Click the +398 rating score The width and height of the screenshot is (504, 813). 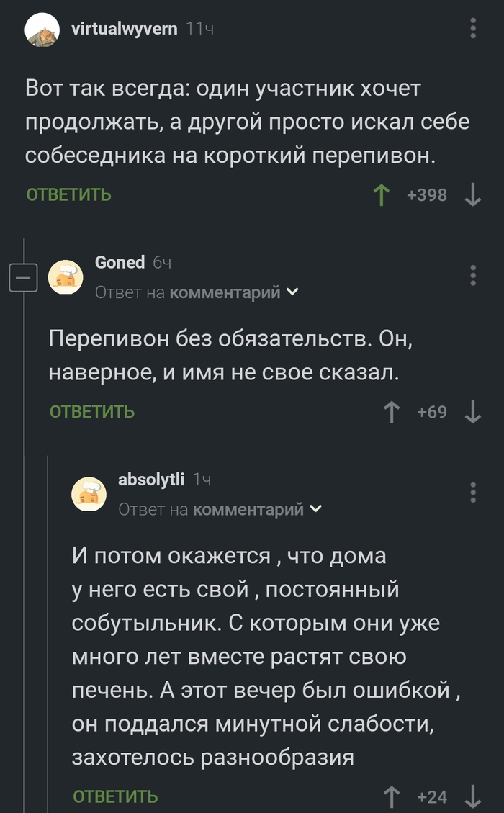tap(428, 193)
